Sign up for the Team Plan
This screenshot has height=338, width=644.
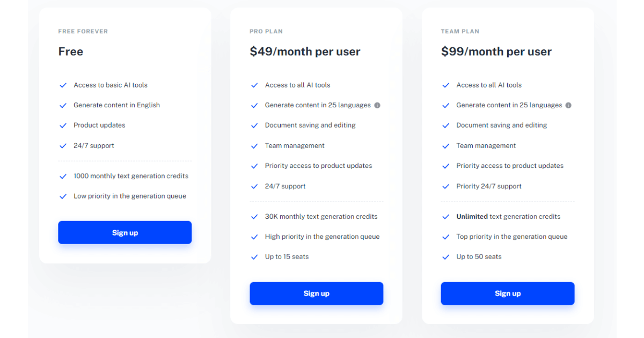coord(508,293)
